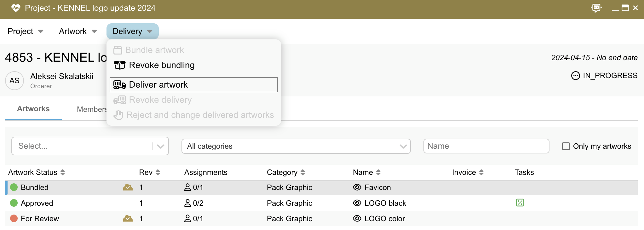Click the Name filter input field
This screenshot has height=230, width=644.
[x=486, y=146]
